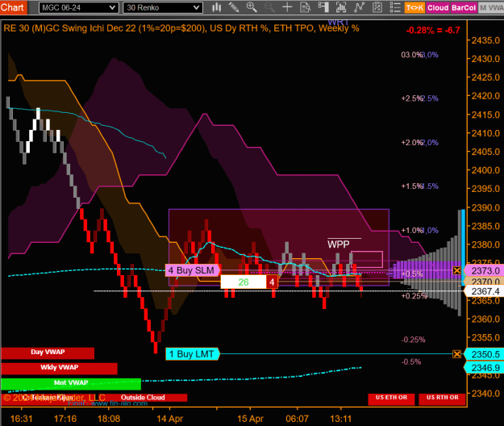This screenshot has height=426, width=504.
Task: Click the Outside Cloud indicator label
Action: coord(143,398)
